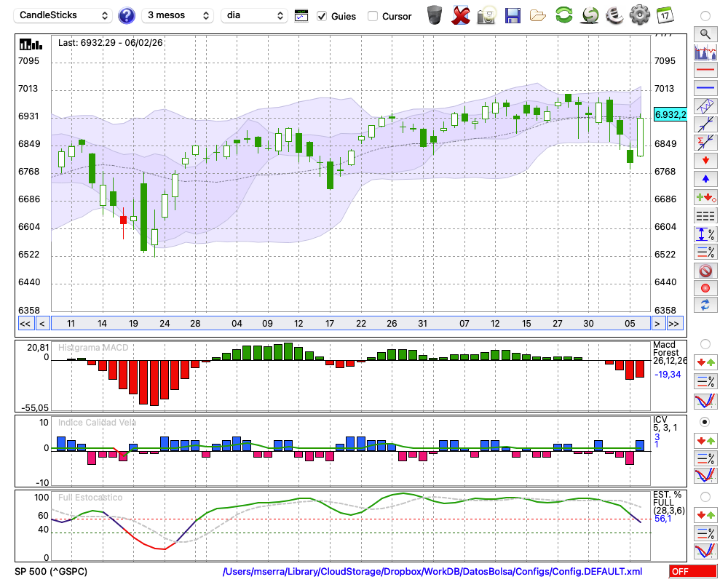Click the dashed grid lines tool
The image size is (728, 582).
pyautogui.click(x=705, y=216)
